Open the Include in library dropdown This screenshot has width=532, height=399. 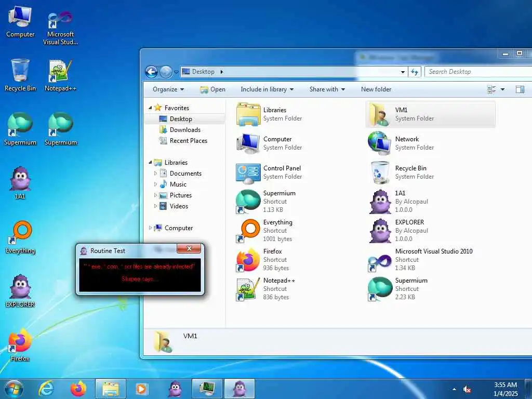click(267, 89)
